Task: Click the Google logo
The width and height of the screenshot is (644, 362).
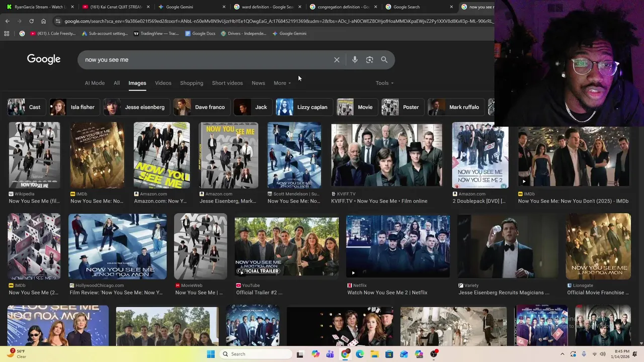Action: 44,59
